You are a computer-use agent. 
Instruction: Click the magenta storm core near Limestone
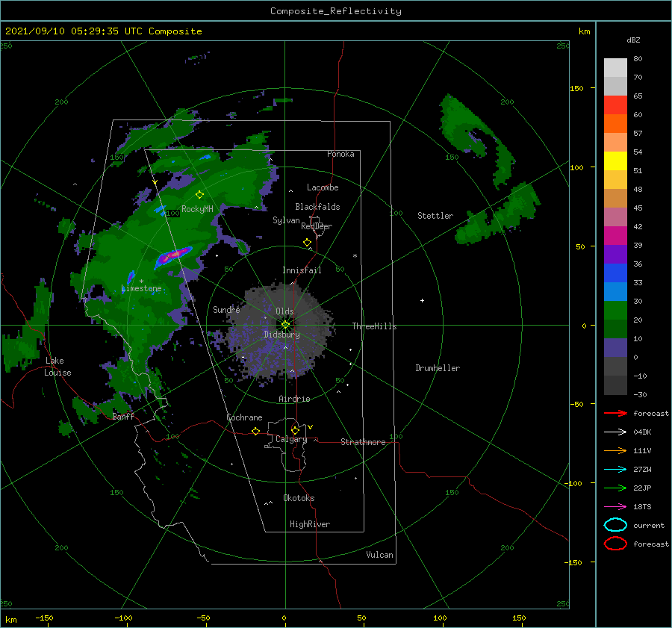tap(175, 255)
